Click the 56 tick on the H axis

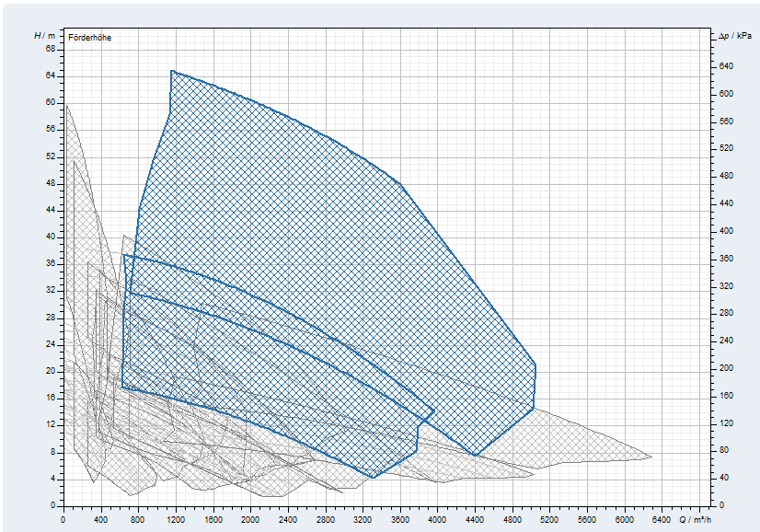pos(51,130)
